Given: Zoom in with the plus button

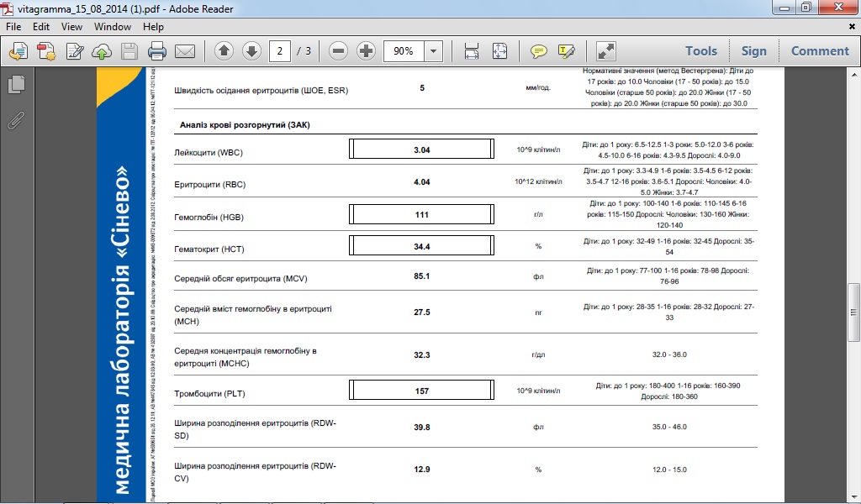Looking at the screenshot, I should (366, 51).
